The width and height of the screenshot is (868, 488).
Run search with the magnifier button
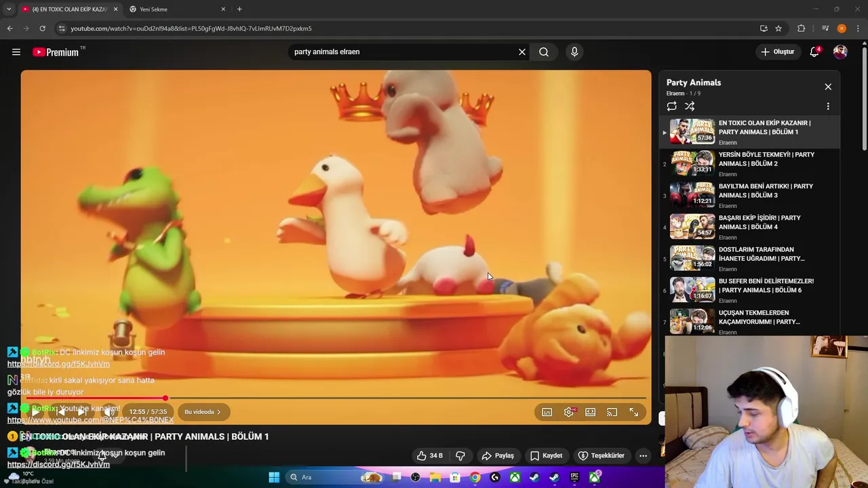point(544,52)
